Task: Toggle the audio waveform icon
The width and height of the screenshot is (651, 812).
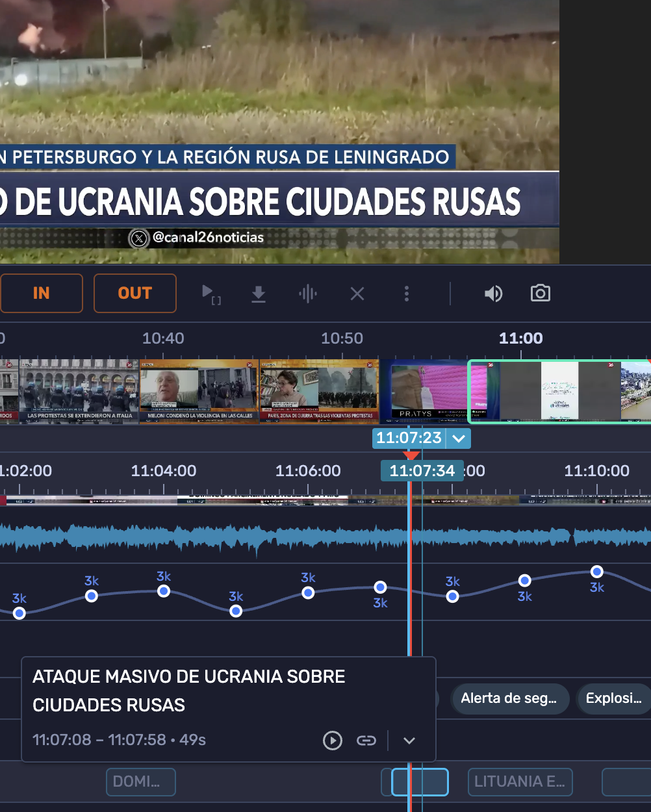Action: pos(308,294)
